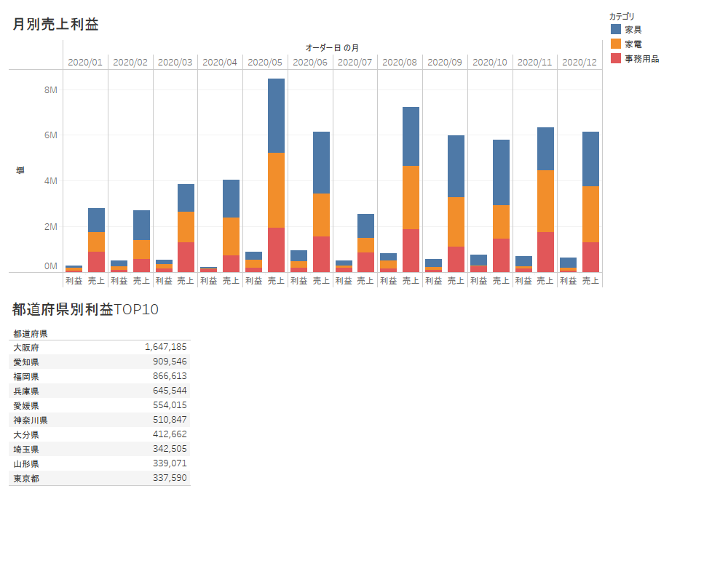Click the 月別売上利益 chart title

click(55, 24)
